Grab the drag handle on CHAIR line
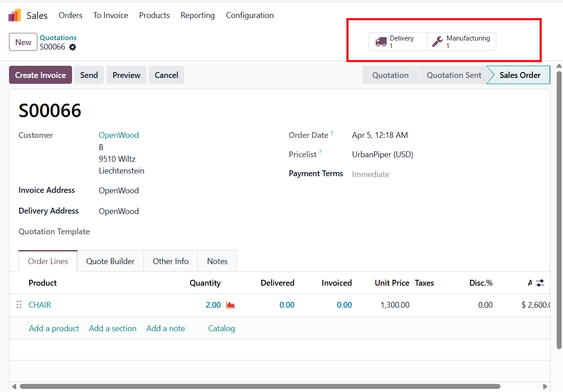This screenshot has height=392, width=563. [x=19, y=305]
